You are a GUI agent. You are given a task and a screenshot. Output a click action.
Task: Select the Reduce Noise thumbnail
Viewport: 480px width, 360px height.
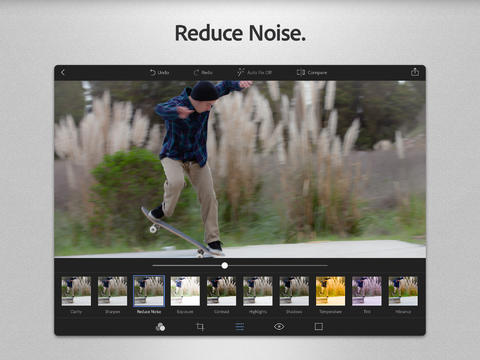click(x=149, y=291)
